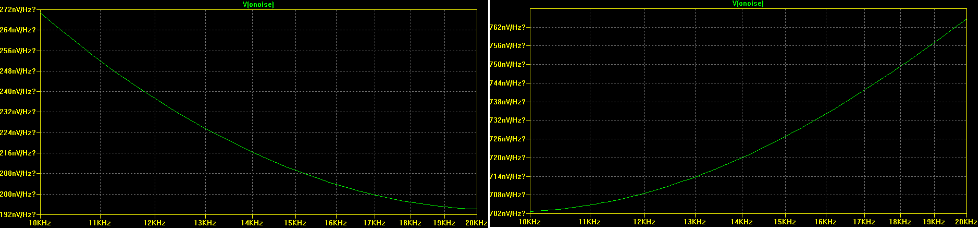980x229 pixels.
Task: Select 19KHz label under the ascending-curve plot
Action: [935, 222]
